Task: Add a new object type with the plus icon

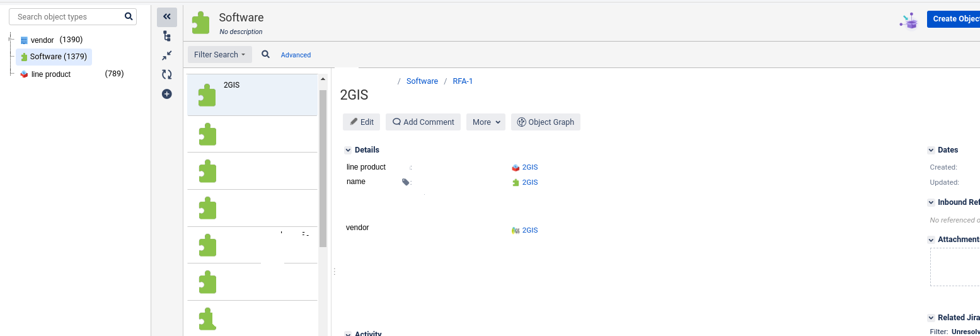Action: [167, 94]
